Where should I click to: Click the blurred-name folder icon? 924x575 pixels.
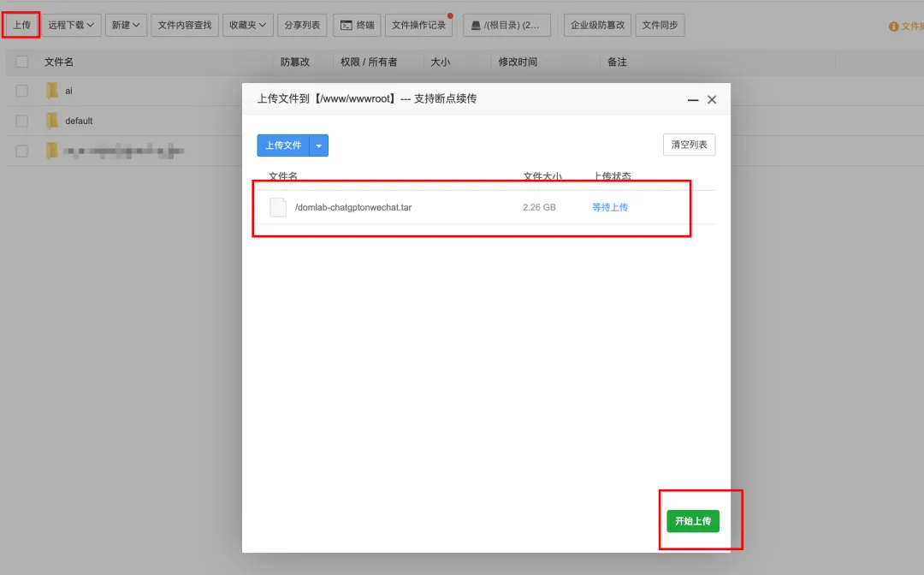click(x=52, y=151)
